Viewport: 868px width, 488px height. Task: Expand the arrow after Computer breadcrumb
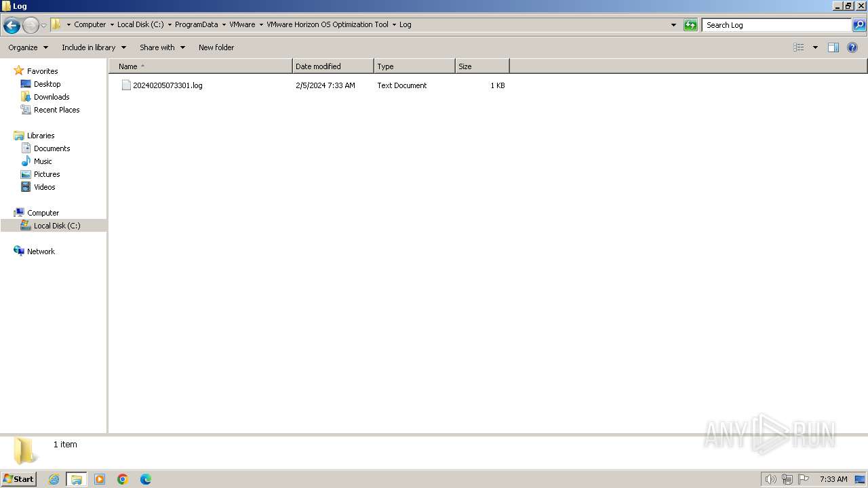[112, 25]
